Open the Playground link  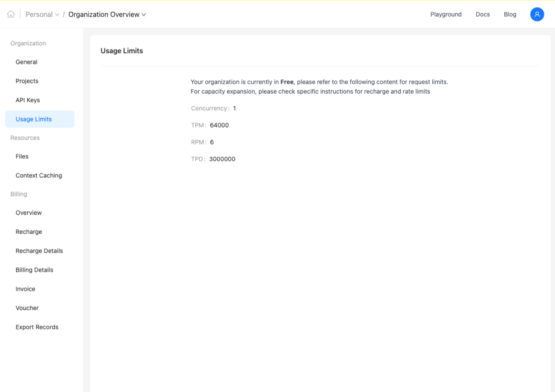click(x=446, y=14)
